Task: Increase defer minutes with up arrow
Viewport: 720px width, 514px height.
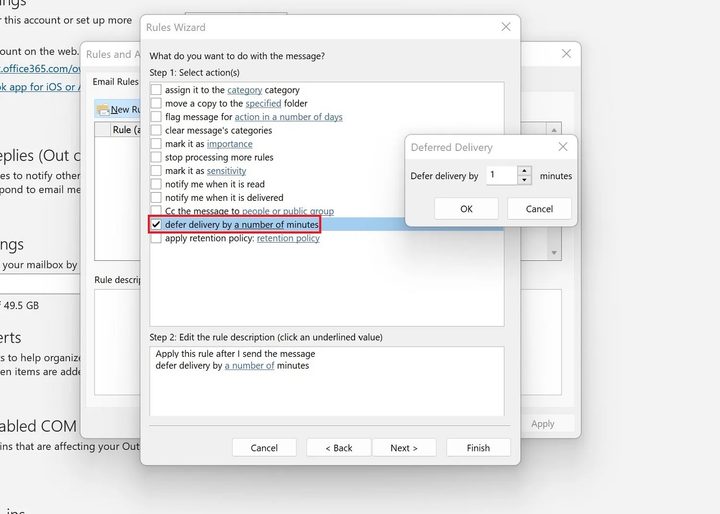Action: (x=525, y=171)
